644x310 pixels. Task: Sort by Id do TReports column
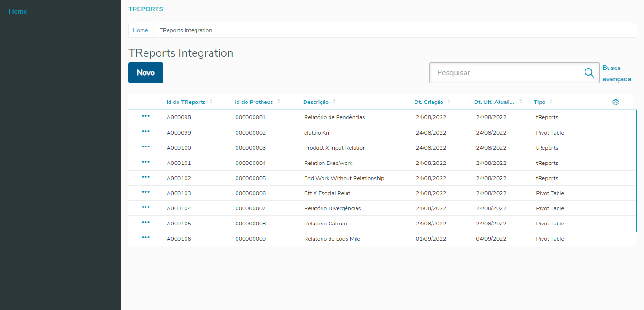186,102
